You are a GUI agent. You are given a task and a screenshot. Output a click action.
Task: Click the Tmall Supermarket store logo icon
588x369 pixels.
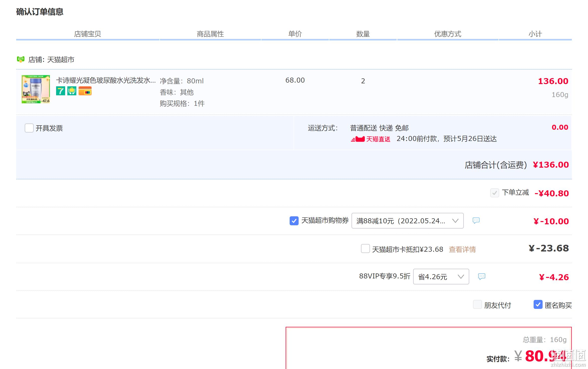click(x=21, y=59)
